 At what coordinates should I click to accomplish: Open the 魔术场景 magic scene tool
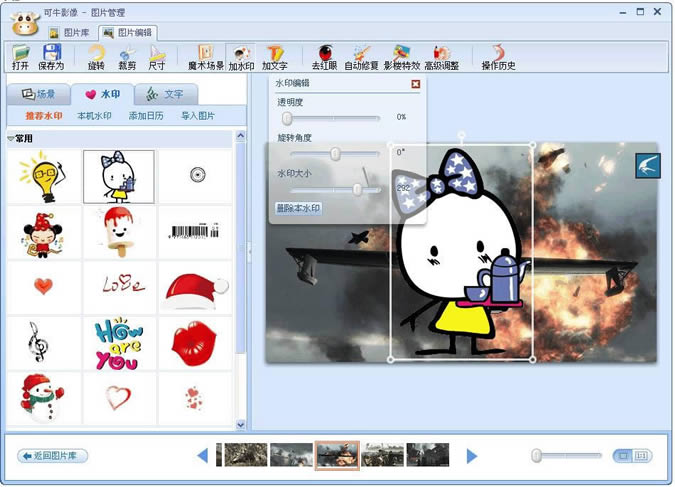tap(206, 57)
